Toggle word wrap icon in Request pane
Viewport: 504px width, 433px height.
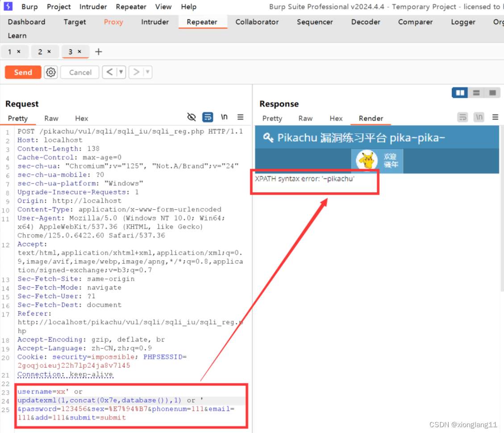pos(208,117)
